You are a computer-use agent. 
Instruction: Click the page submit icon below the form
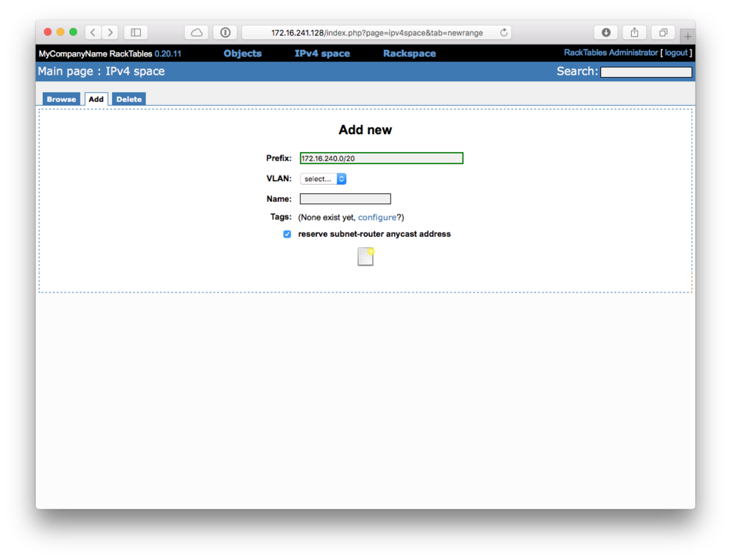click(x=365, y=256)
